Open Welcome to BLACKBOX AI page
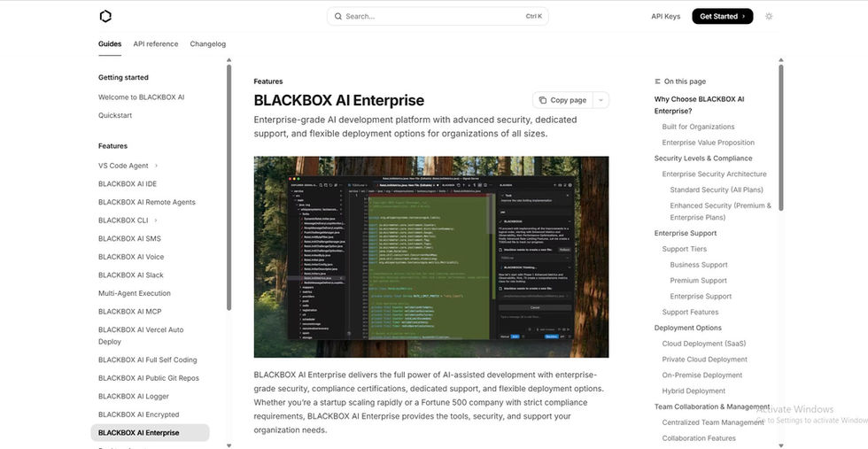 tap(141, 97)
